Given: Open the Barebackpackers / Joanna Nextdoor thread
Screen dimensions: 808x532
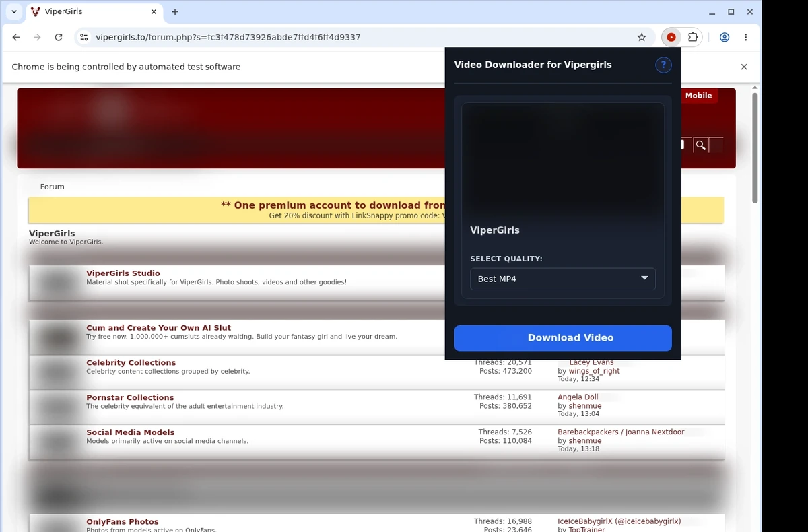Looking at the screenshot, I should [621, 432].
